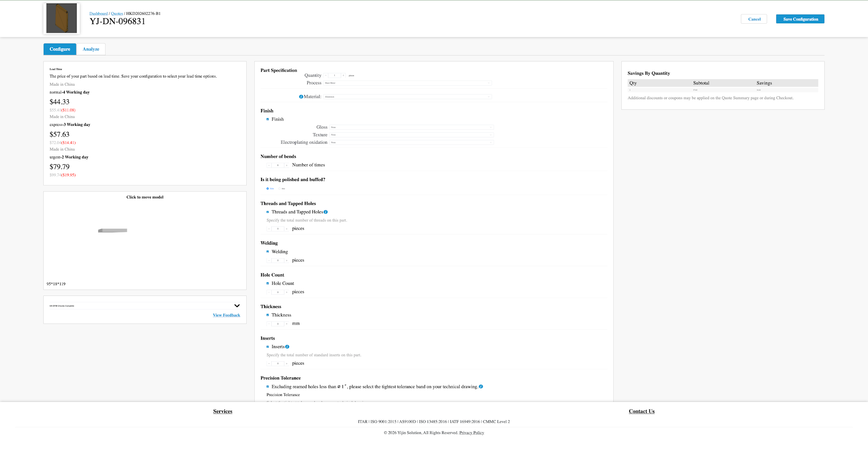The height and width of the screenshot is (449, 868).
Task: Disable the Hole Count checkbox
Action: 267,283
